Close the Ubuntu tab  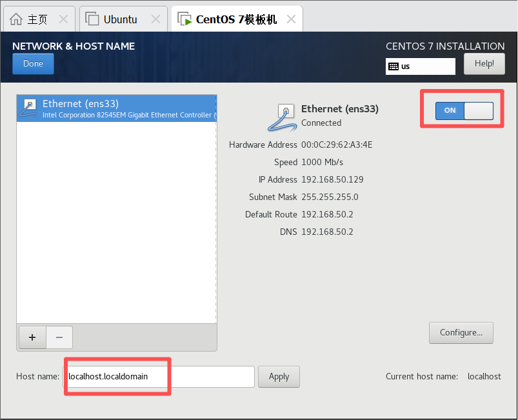(x=155, y=19)
